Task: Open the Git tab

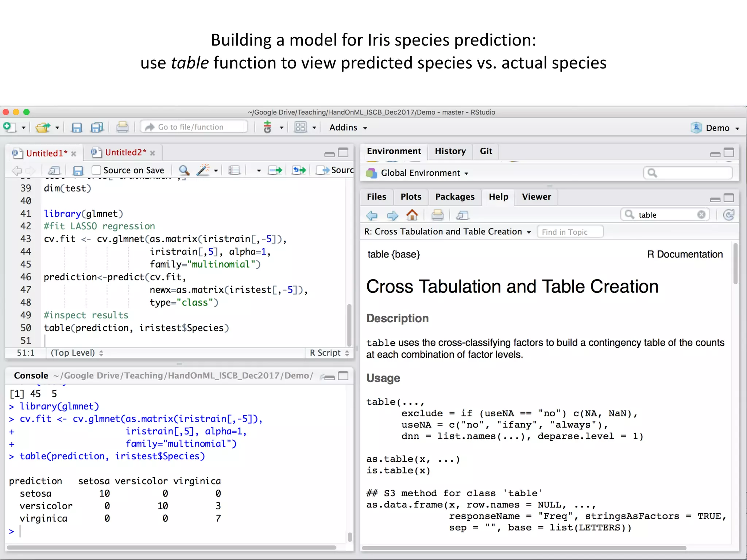Action: (x=486, y=151)
